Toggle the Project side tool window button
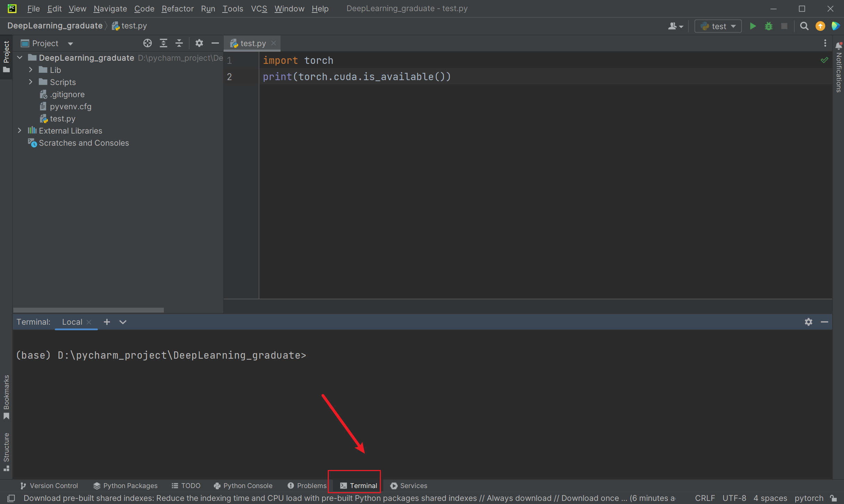This screenshot has width=844, height=504. tap(6, 57)
